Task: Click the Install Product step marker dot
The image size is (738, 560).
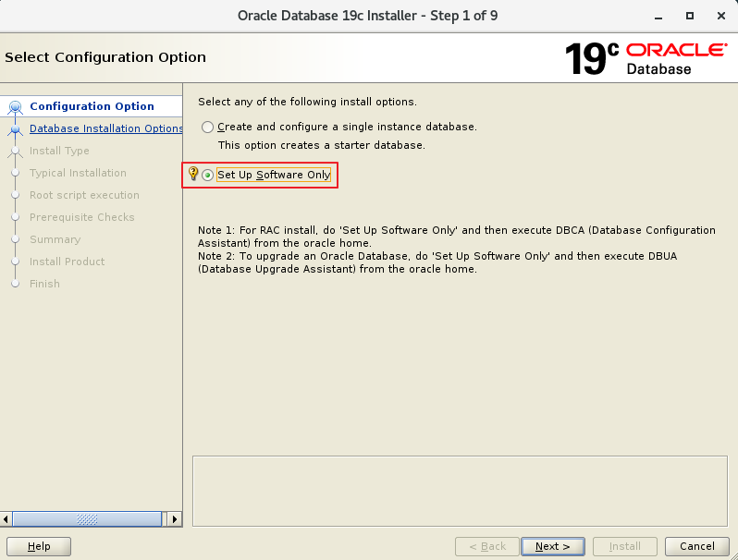Action: click(x=15, y=262)
